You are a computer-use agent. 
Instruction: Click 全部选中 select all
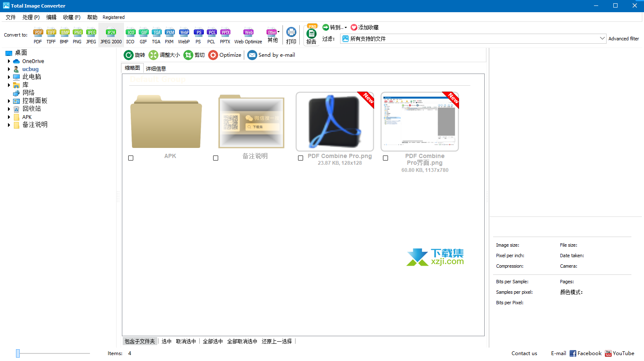point(213,341)
